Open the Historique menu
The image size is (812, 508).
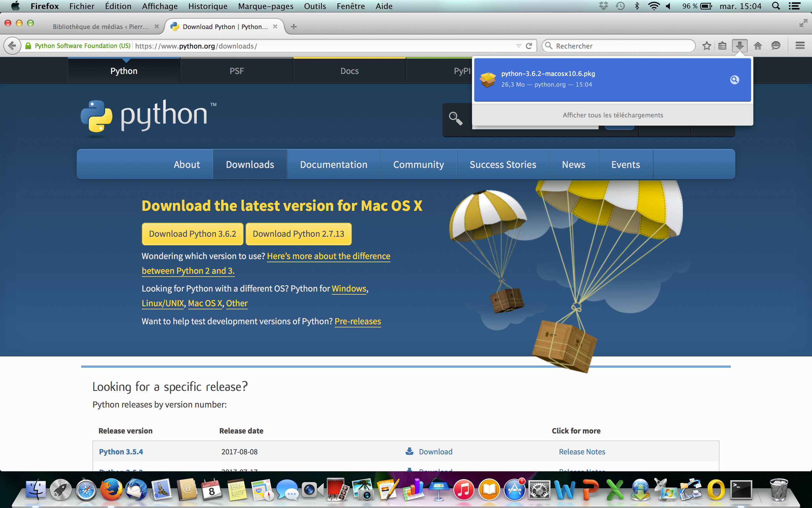[x=208, y=6]
